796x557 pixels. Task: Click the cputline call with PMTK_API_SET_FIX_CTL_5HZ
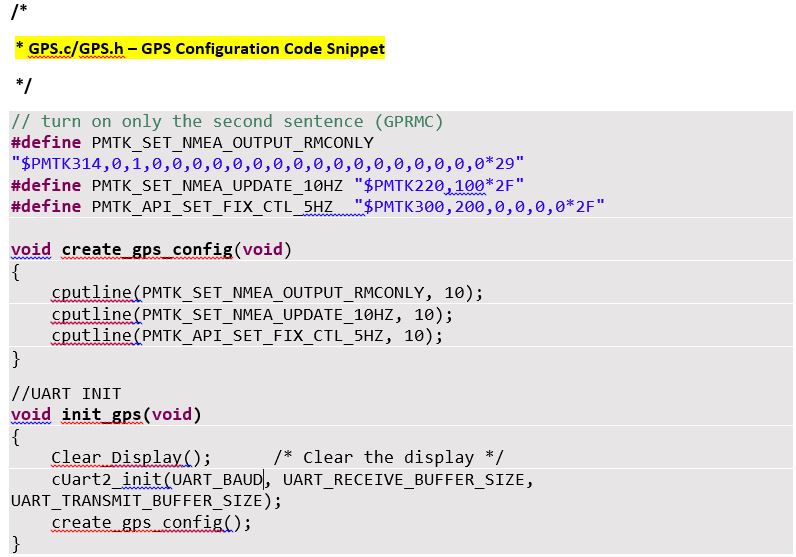tap(247, 336)
